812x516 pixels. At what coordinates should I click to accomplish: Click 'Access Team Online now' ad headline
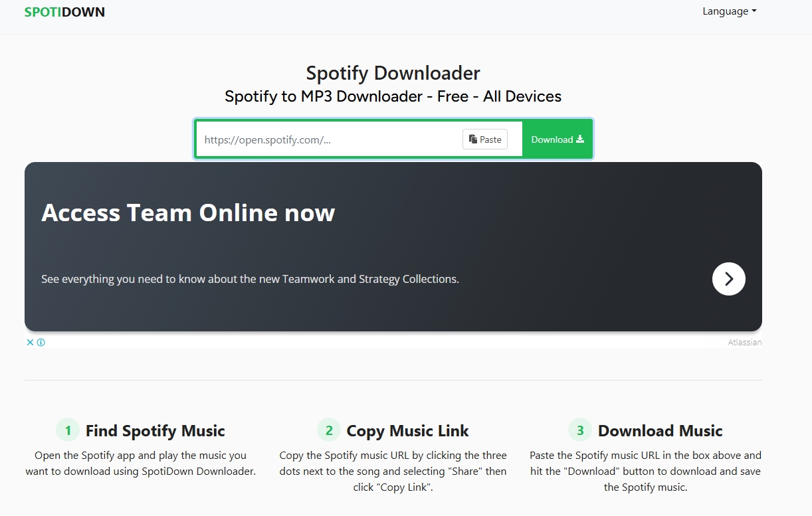[x=188, y=213]
